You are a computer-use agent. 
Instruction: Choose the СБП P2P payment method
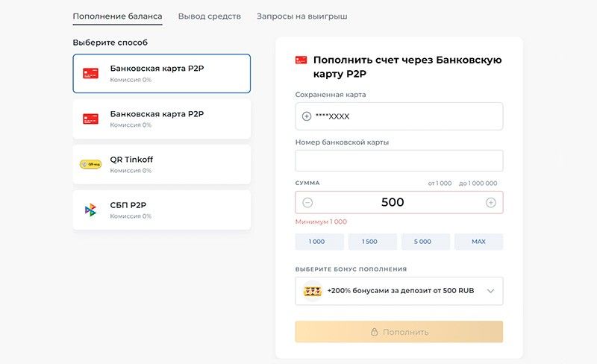coord(161,210)
